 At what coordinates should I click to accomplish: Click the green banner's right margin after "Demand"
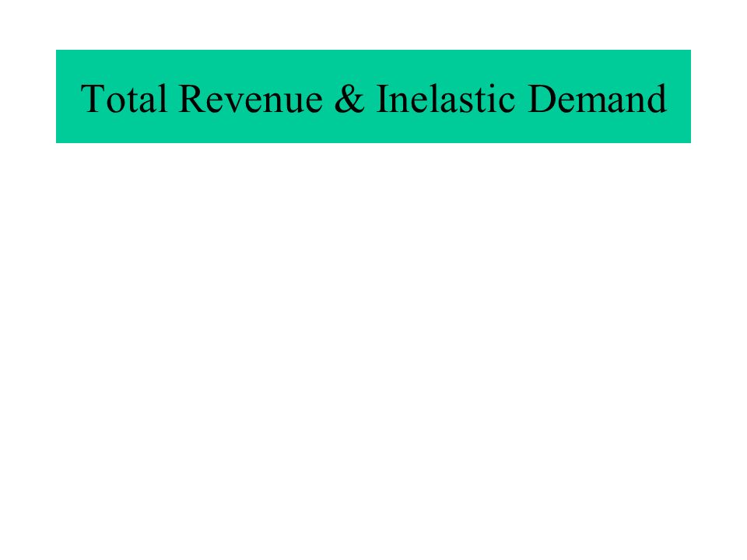pyautogui.click(x=679, y=96)
